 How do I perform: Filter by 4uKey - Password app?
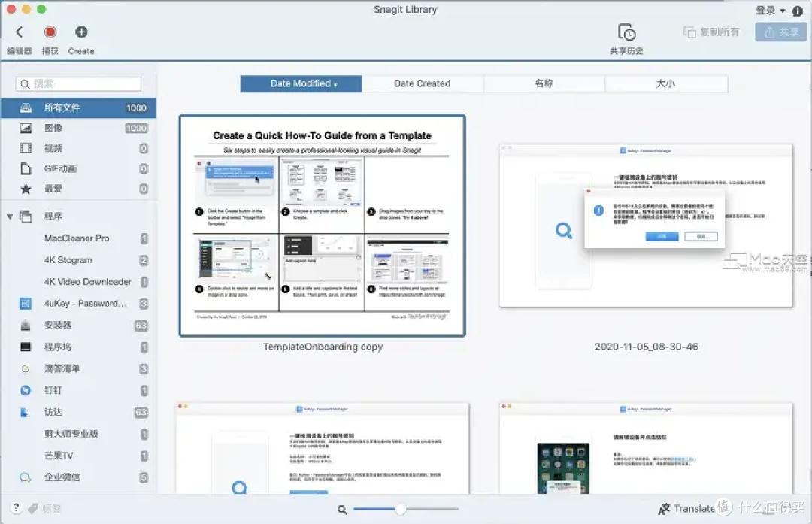pos(79,304)
